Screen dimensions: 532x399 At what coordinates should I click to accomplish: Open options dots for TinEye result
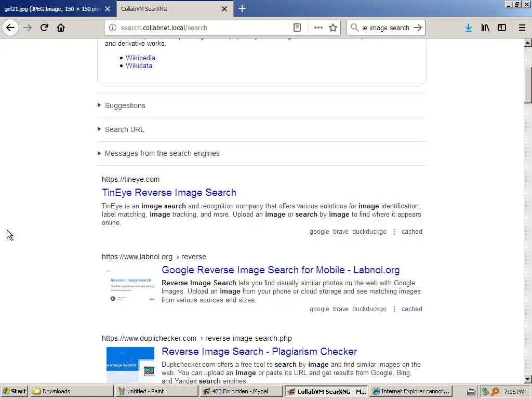tap(394, 232)
